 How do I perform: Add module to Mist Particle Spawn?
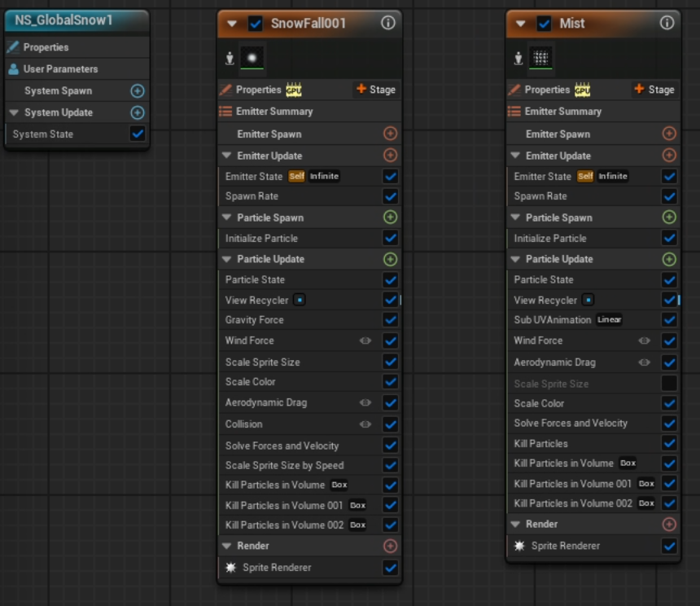coord(669,217)
